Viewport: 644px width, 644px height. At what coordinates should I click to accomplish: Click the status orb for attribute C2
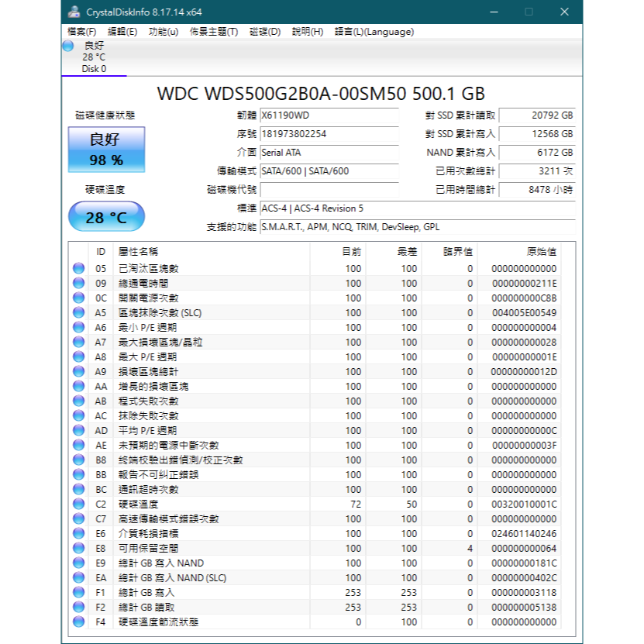coord(78,504)
